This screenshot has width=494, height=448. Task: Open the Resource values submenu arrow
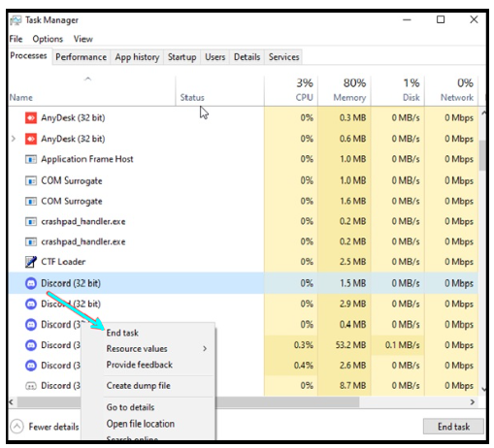[x=205, y=349]
